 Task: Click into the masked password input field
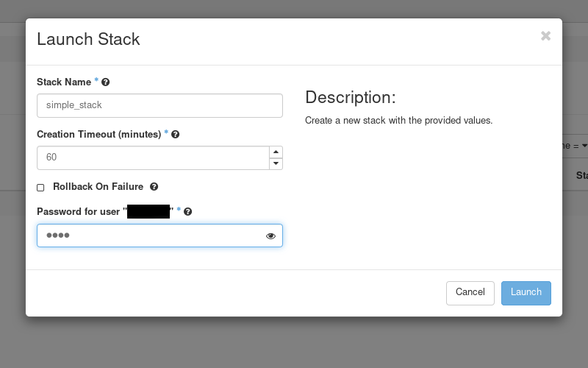point(152,236)
